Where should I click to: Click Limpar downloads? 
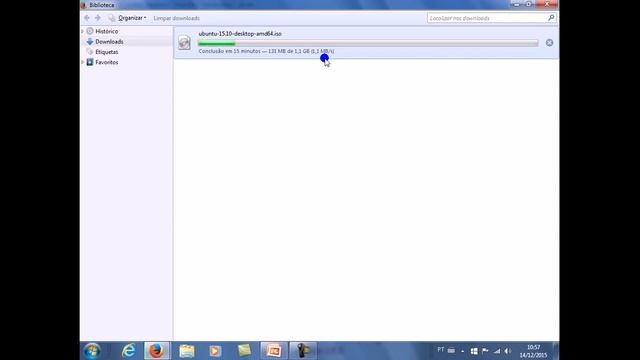click(176, 18)
